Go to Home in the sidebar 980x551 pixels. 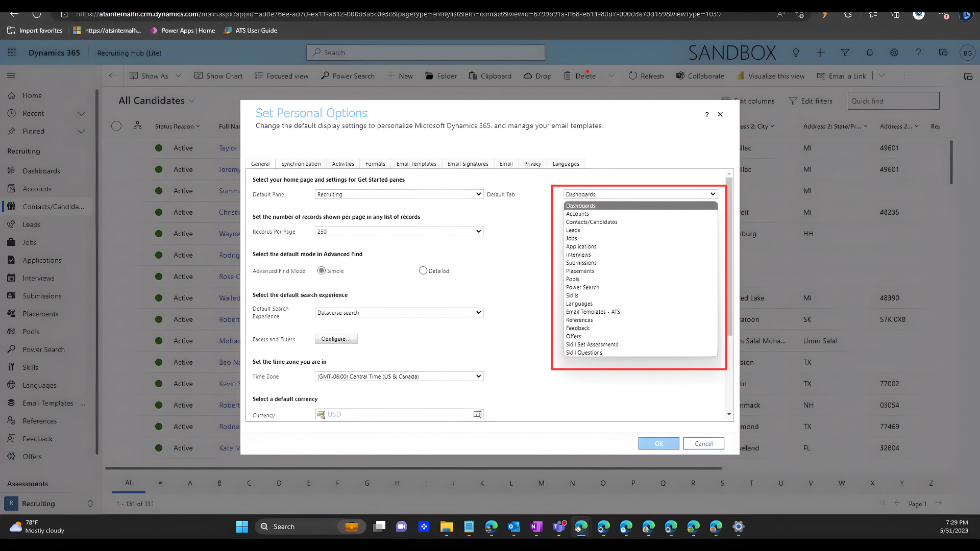pos(32,95)
